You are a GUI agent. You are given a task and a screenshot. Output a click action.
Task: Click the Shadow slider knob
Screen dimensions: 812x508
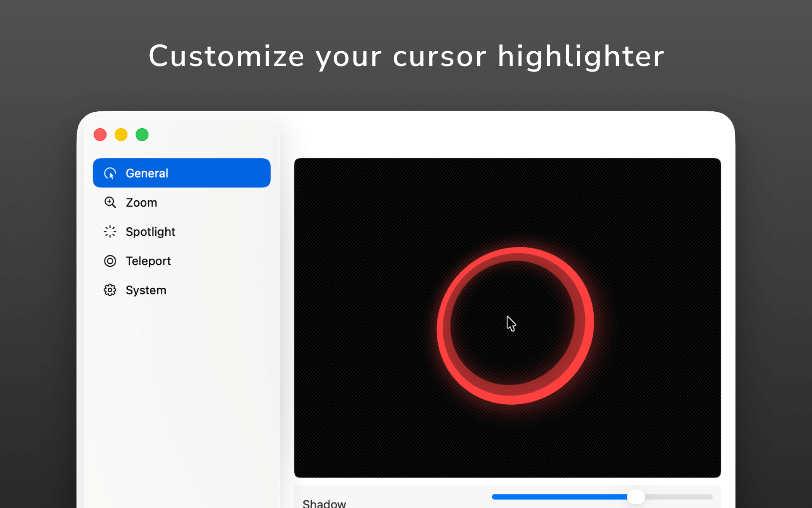[636, 497]
